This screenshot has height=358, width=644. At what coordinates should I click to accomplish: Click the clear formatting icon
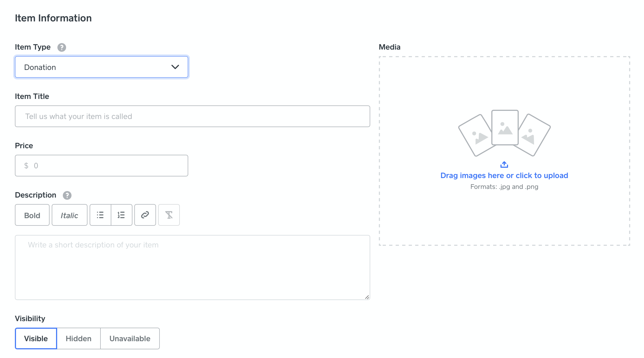coord(169,215)
